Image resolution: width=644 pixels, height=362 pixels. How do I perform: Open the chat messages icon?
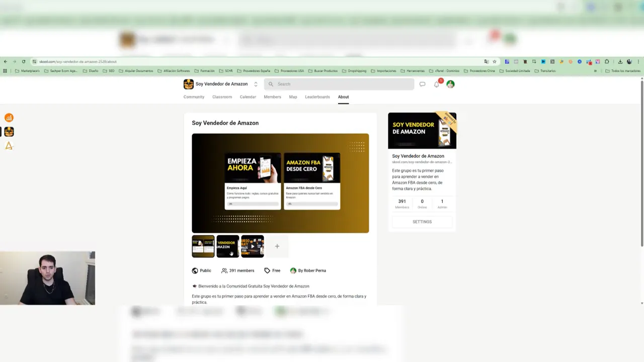[422, 84]
